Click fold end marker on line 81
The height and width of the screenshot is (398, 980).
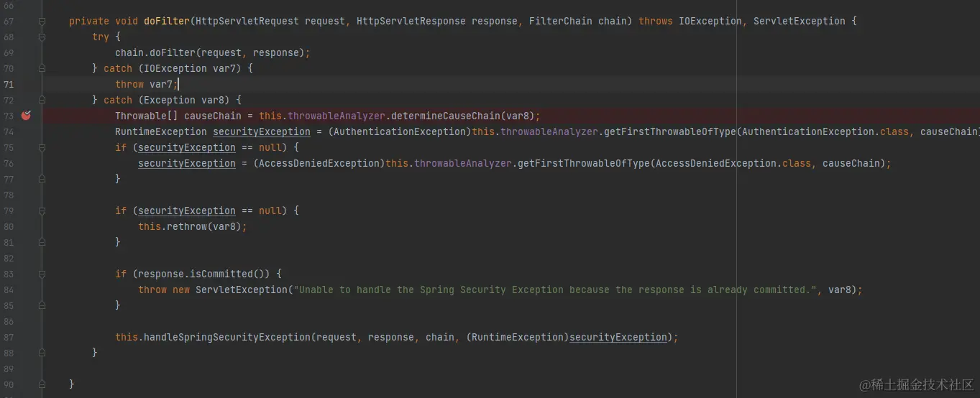[x=42, y=242]
